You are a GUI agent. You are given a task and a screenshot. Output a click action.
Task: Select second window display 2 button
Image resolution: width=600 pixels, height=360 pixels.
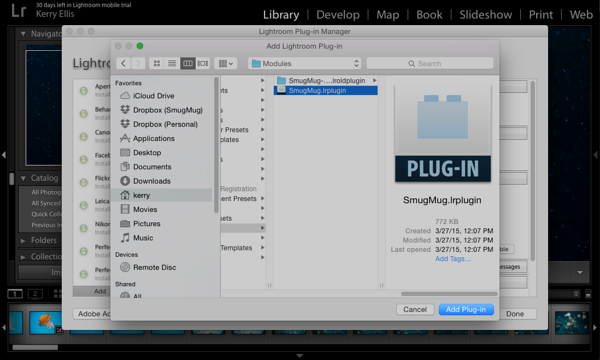(x=35, y=294)
